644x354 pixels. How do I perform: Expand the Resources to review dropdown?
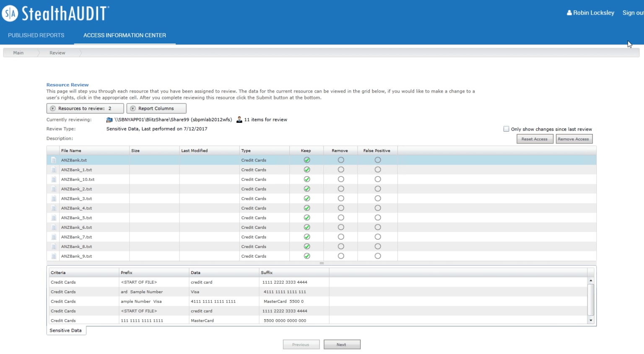pos(85,109)
